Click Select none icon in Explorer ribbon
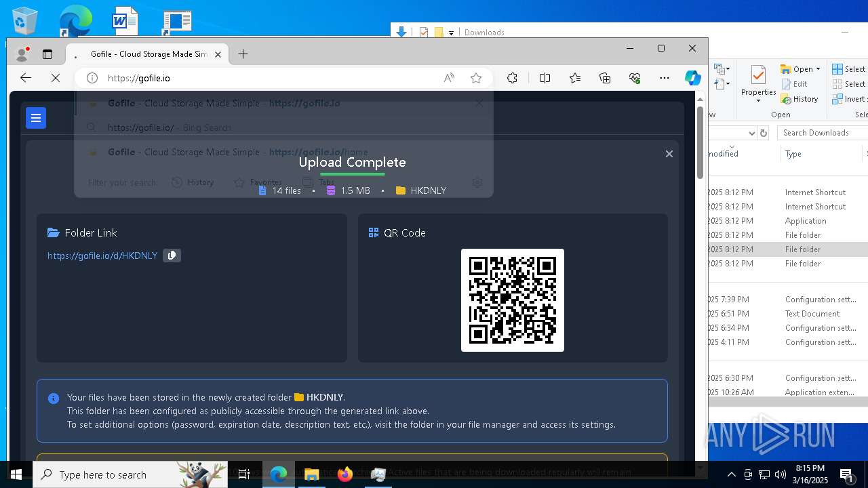 838,84
